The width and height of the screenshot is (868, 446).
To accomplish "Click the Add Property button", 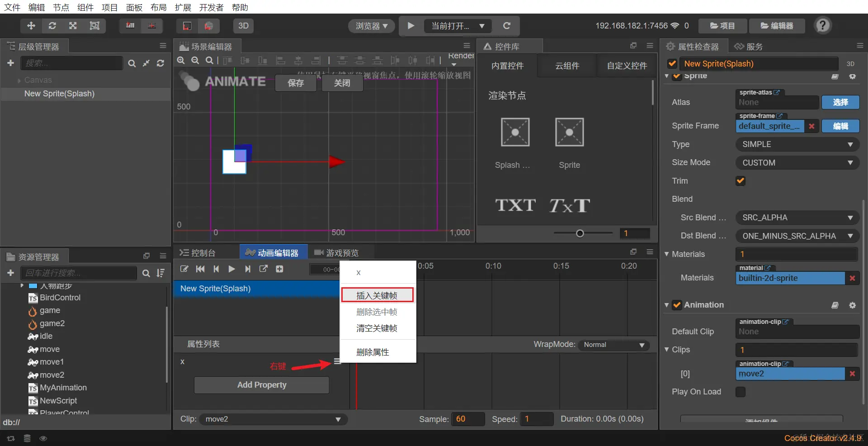I will tap(262, 385).
